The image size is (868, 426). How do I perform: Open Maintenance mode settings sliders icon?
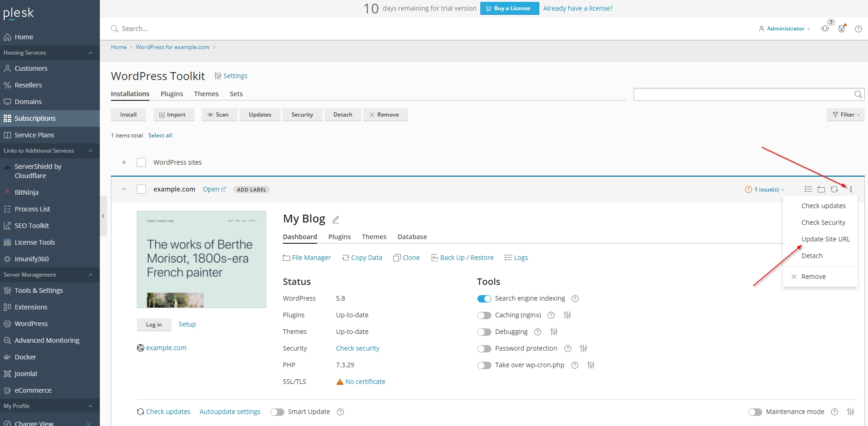pyautogui.click(x=851, y=412)
